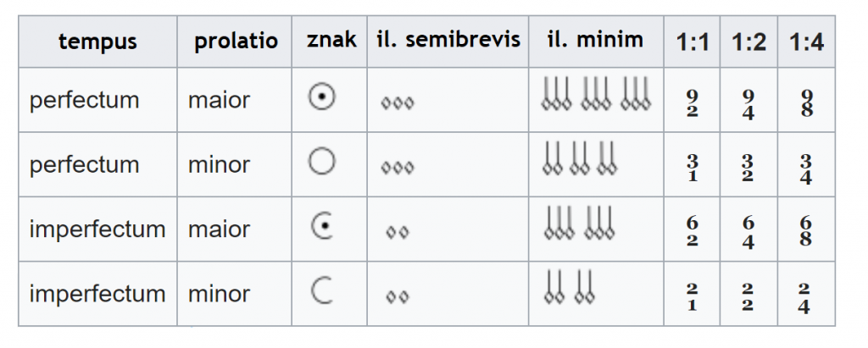The height and width of the screenshot is (348, 868).
Task: Click "imperfectum" in the maior row
Action: [97, 229]
